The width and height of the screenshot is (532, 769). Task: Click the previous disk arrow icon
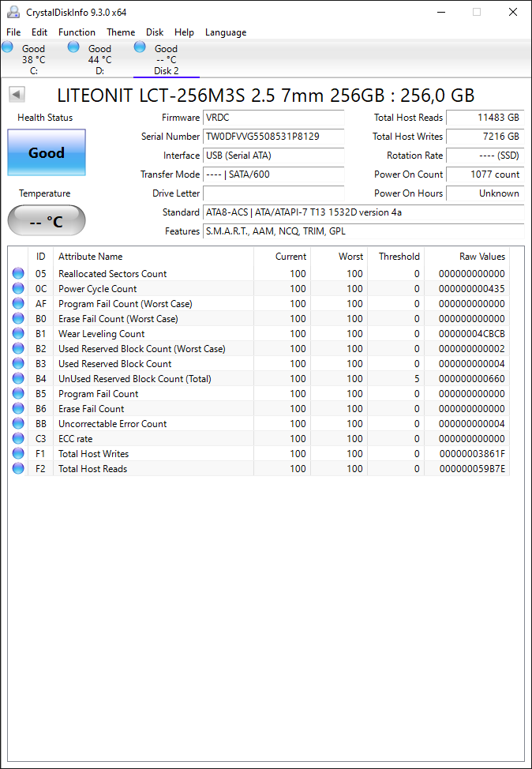coord(17,95)
